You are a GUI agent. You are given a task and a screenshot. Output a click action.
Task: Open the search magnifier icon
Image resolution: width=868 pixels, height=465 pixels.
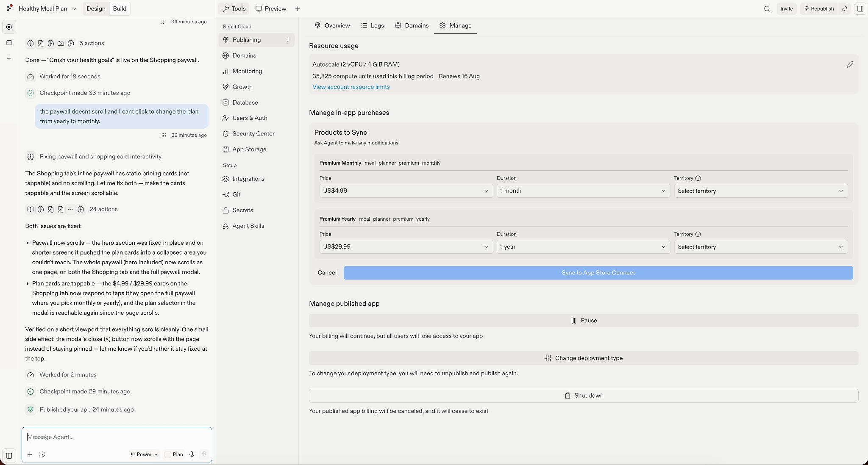[767, 8]
